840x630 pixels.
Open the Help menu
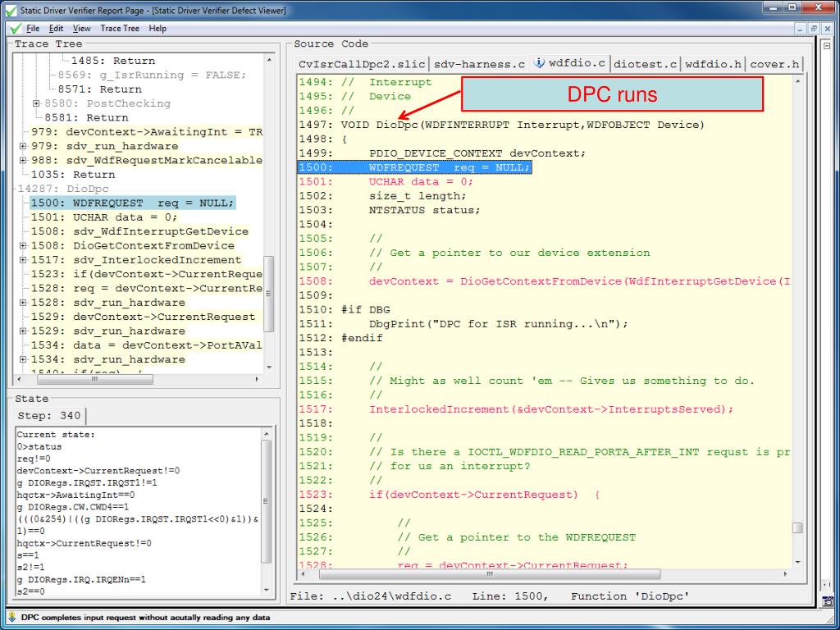click(x=157, y=29)
